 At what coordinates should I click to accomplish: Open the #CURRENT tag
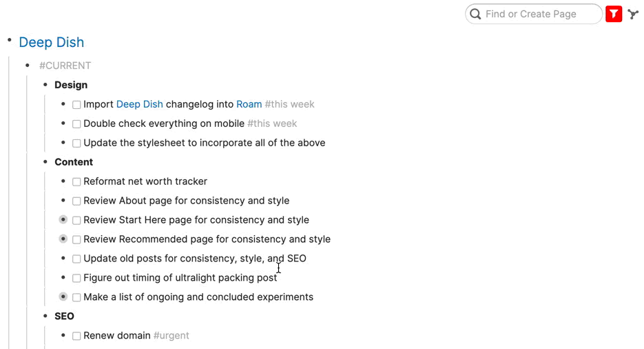(x=65, y=66)
